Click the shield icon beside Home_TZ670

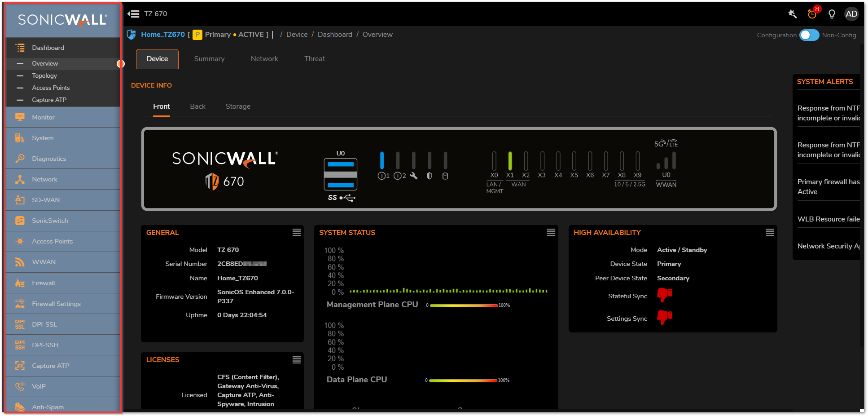pyautogui.click(x=132, y=35)
